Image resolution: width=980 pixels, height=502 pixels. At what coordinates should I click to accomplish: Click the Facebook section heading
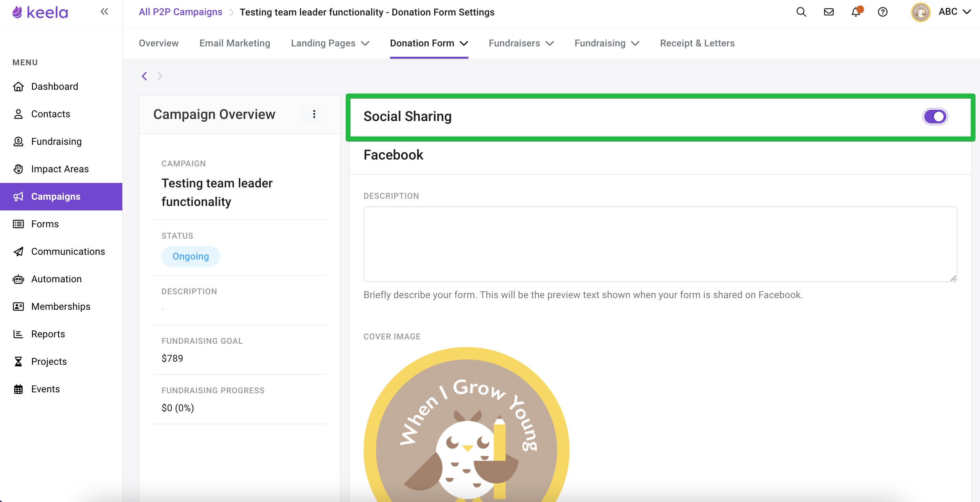[393, 155]
